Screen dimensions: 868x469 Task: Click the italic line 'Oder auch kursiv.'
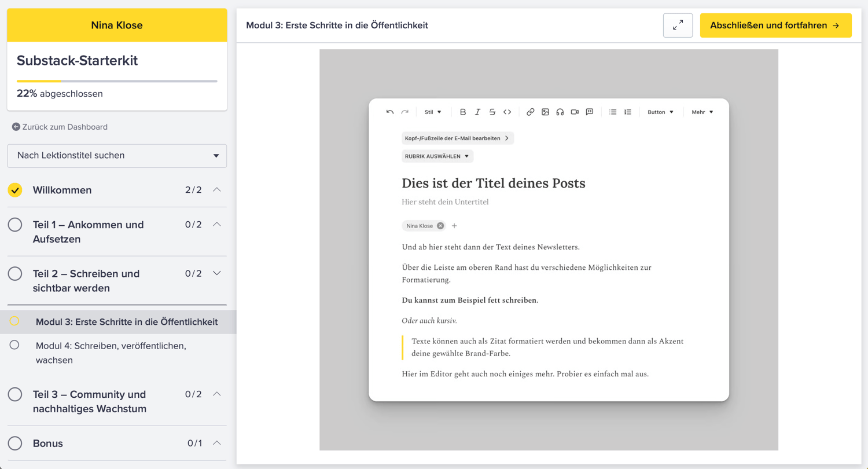429,321
